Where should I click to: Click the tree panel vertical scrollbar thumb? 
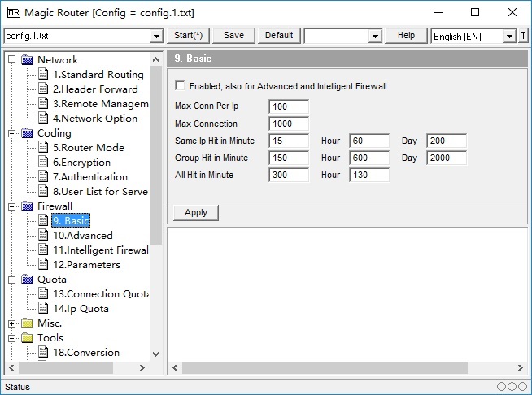tap(155, 155)
